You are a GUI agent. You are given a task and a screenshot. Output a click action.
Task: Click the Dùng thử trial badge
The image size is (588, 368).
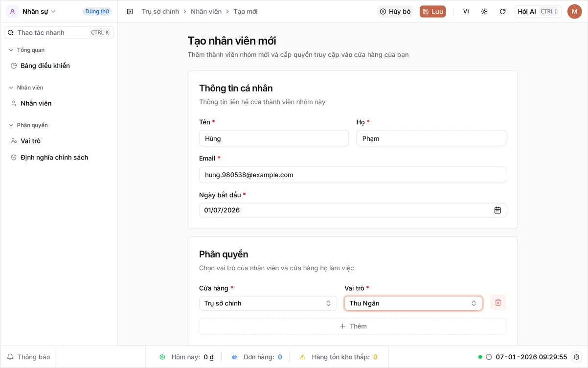coord(97,11)
